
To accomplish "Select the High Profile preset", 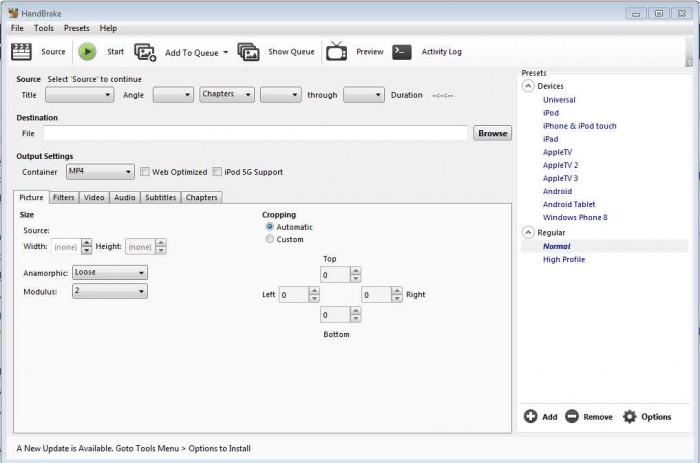I will 564,259.
